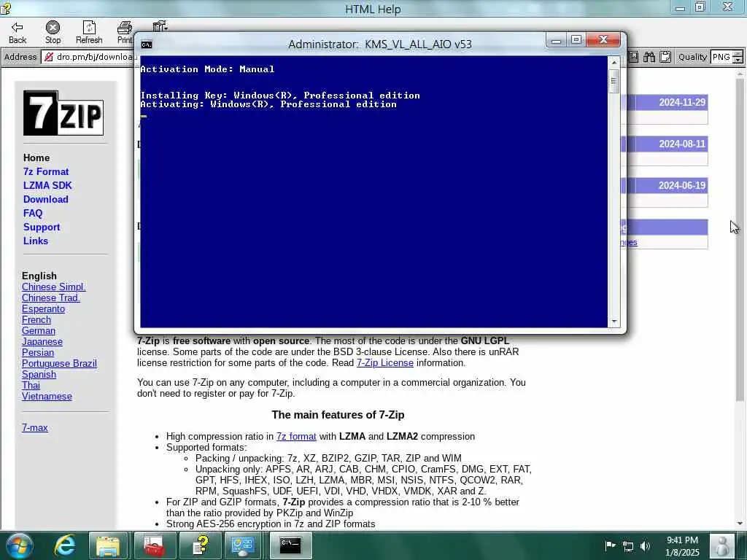Click the page icon in the Address field
747x560 pixels.
(x=49, y=57)
